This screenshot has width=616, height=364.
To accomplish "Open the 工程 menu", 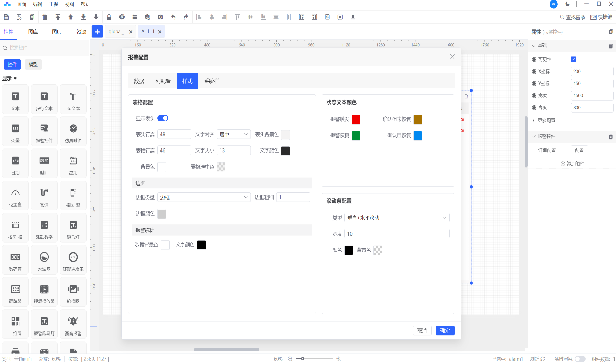I will (x=53, y=4).
